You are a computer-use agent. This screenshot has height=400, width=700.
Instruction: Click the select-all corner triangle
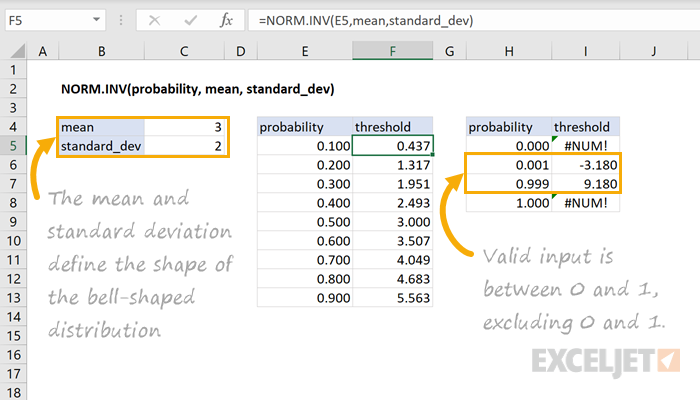pyautogui.click(x=14, y=51)
